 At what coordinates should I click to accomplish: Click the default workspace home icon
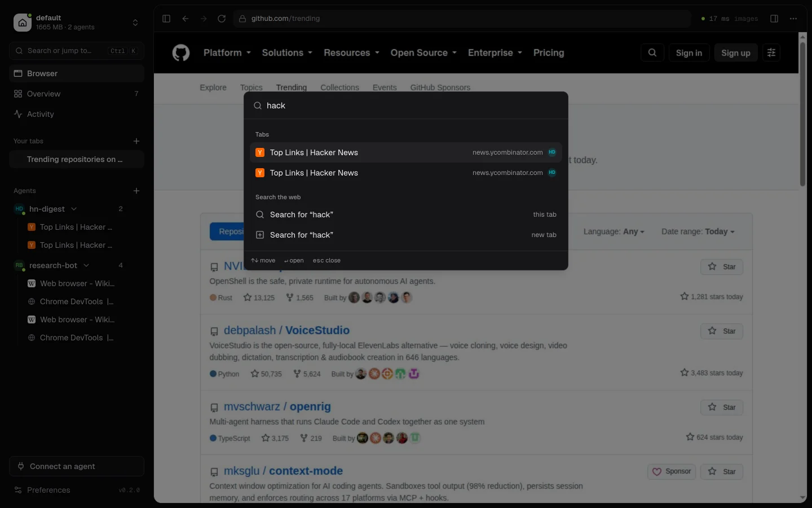pyautogui.click(x=23, y=23)
